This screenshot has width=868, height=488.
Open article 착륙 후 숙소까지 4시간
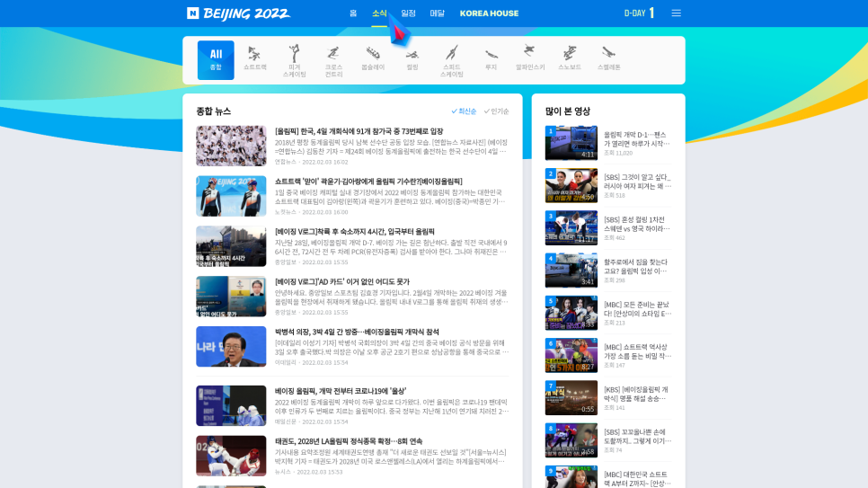click(x=354, y=232)
